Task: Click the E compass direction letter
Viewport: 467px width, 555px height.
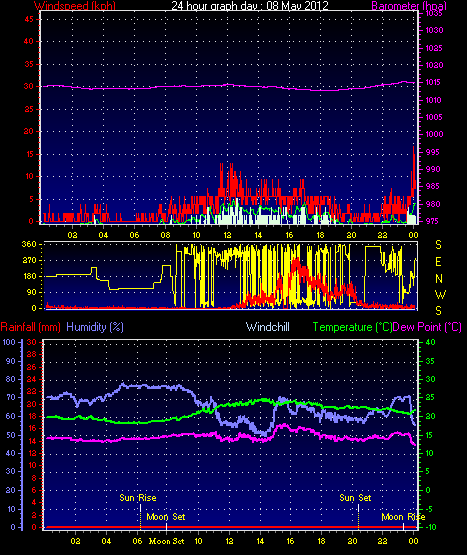Action: pos(438,262)
